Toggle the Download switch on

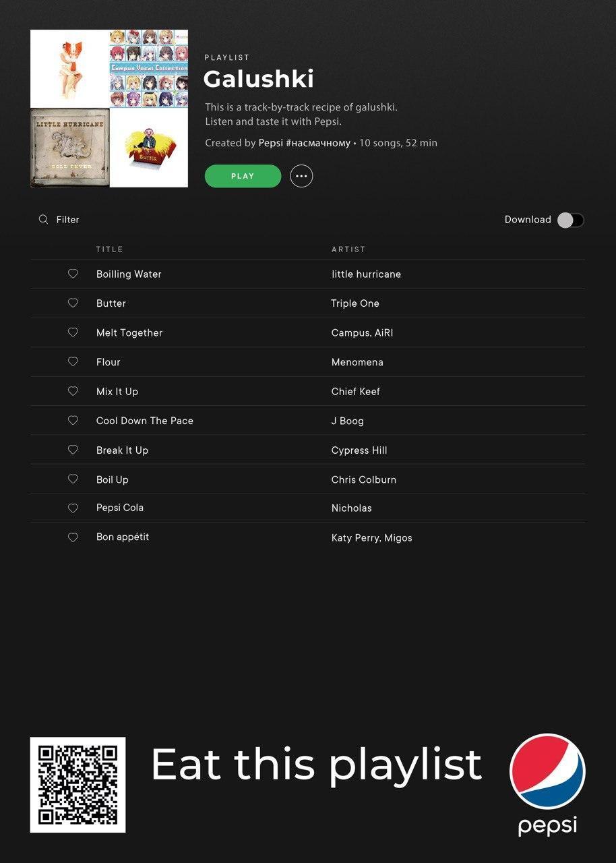pos(570,220)
